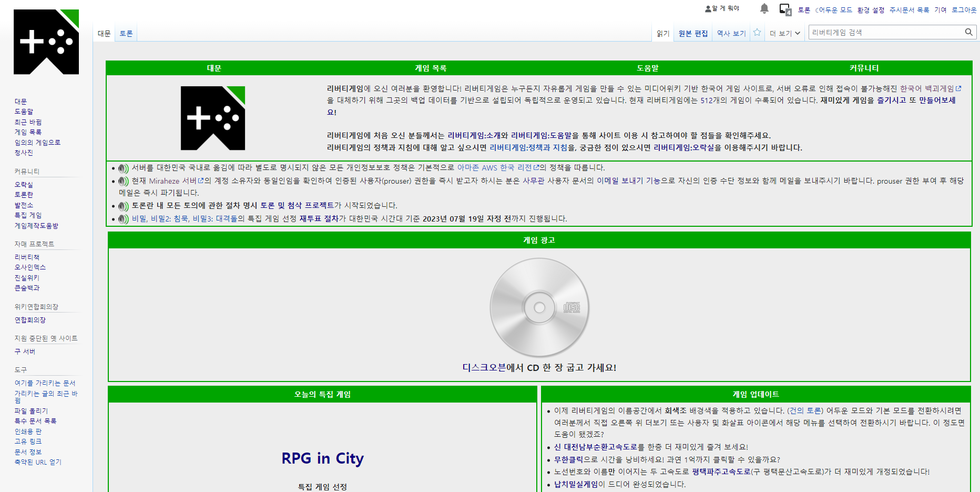
Task: Click the 로그아웃 link
Action: [x=964, y=10]
